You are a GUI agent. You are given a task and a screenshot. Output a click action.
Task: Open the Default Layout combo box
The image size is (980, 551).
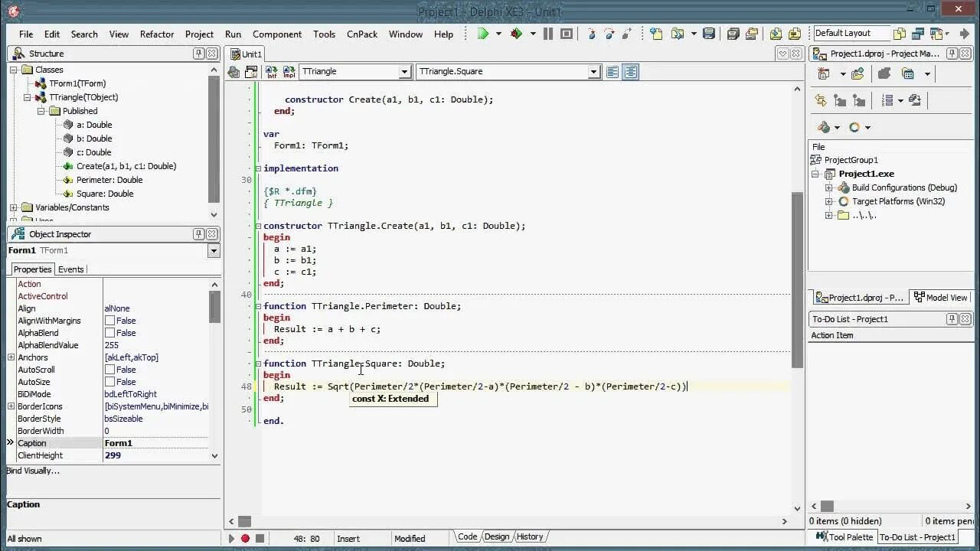[x=851, y=33]
